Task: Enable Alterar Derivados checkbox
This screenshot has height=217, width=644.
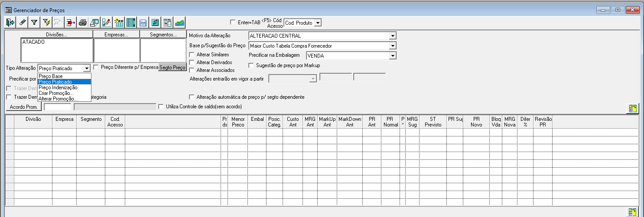Action: [192, 62]
